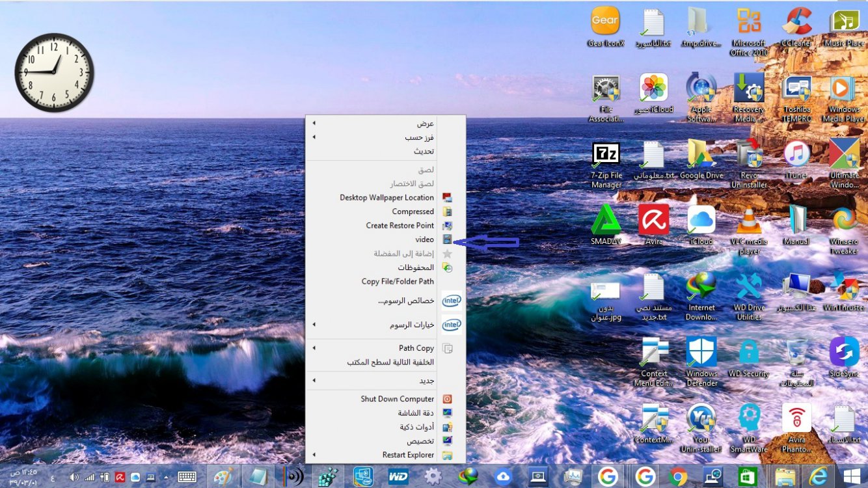Open the Gear IconX desktop shortcut
The width and height of the screenshot is (868, 488).
click(605, 27)
